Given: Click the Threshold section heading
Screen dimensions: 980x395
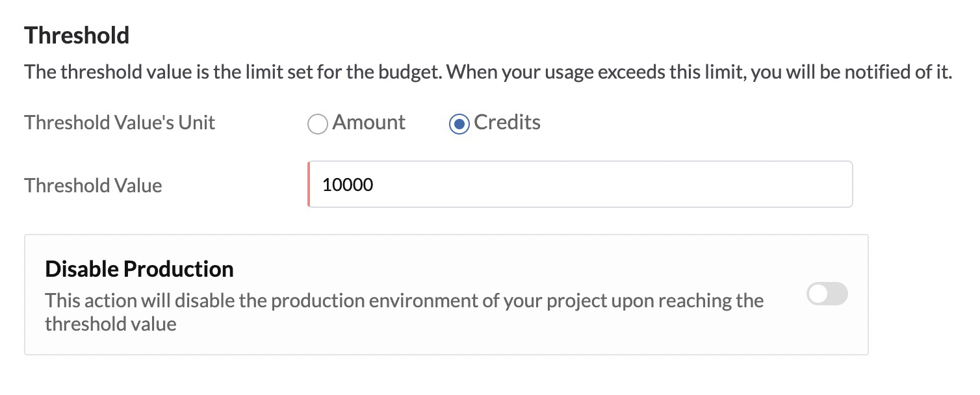Looking at the screenshot, I should coord(76,36).
